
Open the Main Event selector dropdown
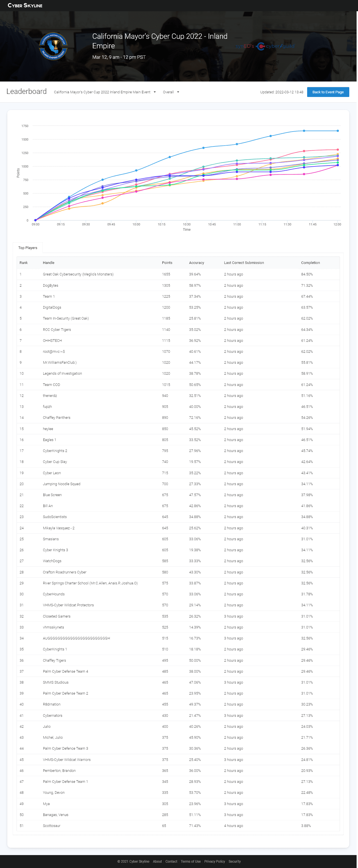105,92
